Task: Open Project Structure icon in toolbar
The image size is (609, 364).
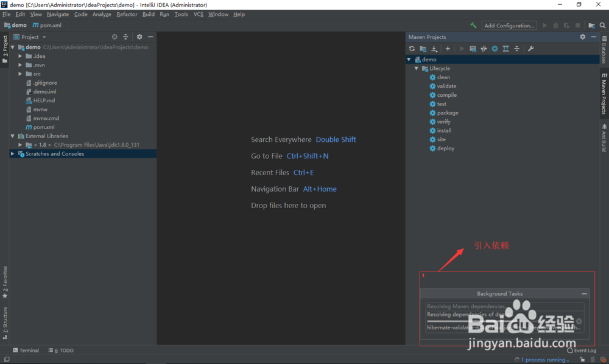Action: [x=591, y=25]
